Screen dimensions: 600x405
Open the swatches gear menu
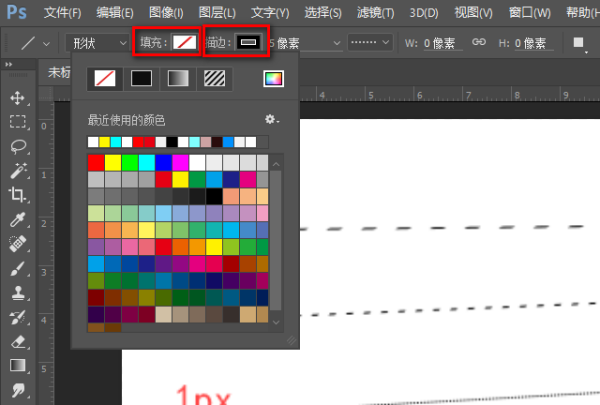coord(271,120)
